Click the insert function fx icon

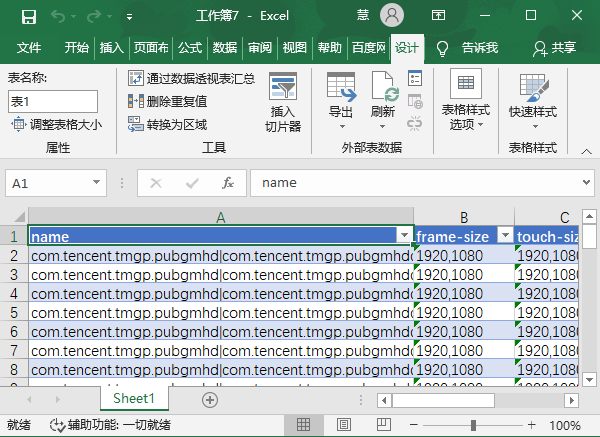228,183
